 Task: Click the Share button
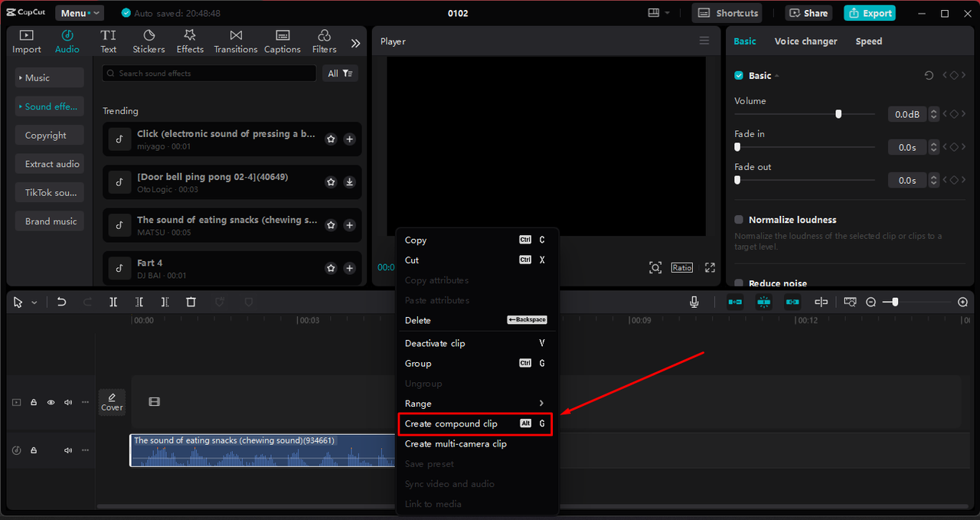pos(808,13)
